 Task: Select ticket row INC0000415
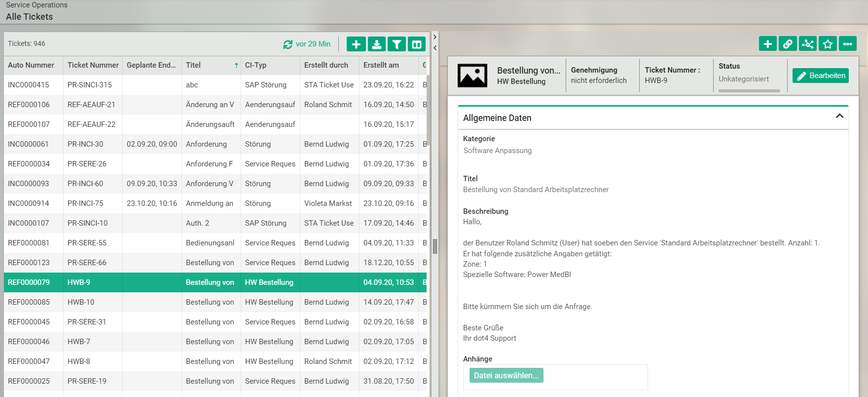tap(215, 85)
